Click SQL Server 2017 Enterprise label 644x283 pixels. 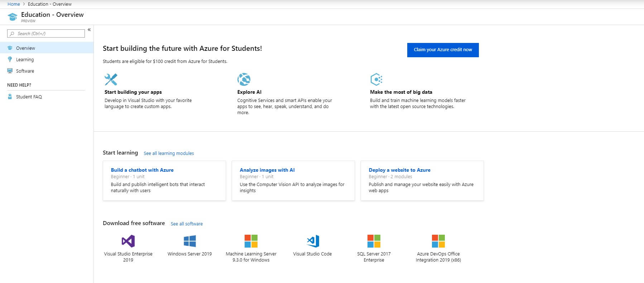click(374, 257)
